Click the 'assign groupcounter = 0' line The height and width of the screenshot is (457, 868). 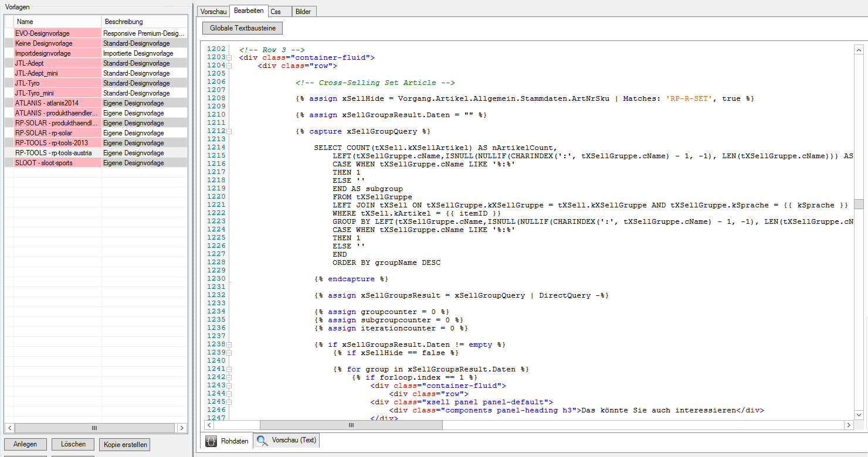click(x=382, y=312)
